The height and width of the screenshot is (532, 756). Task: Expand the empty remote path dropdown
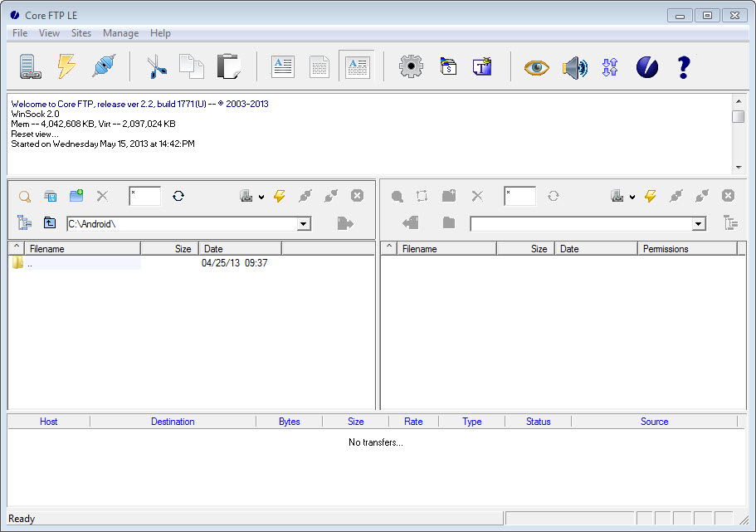click(x=698, y=224)
